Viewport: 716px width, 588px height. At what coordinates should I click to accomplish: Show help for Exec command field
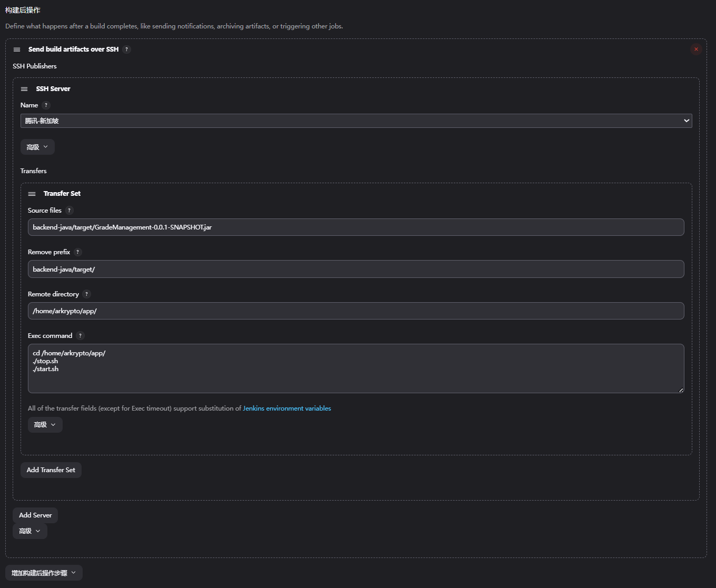click(x=80, y=336)
